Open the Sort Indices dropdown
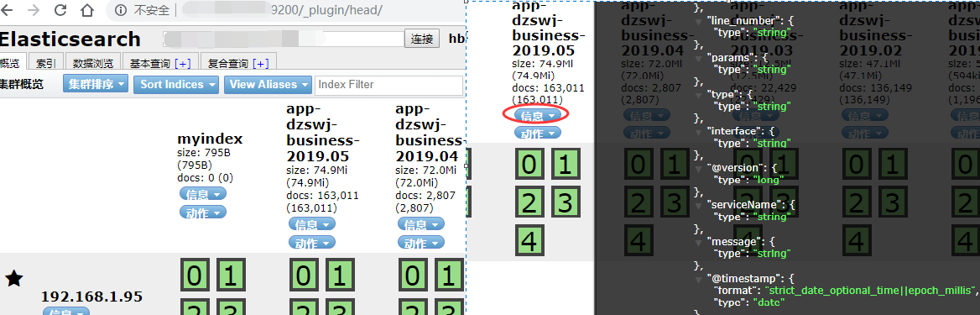This screenshot has width=980, height=315. [176, 84]
